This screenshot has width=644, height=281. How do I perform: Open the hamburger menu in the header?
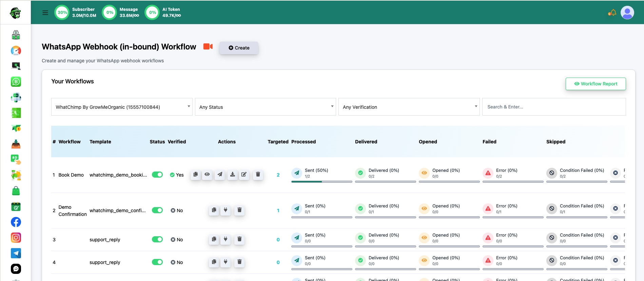tap(45, 13)
